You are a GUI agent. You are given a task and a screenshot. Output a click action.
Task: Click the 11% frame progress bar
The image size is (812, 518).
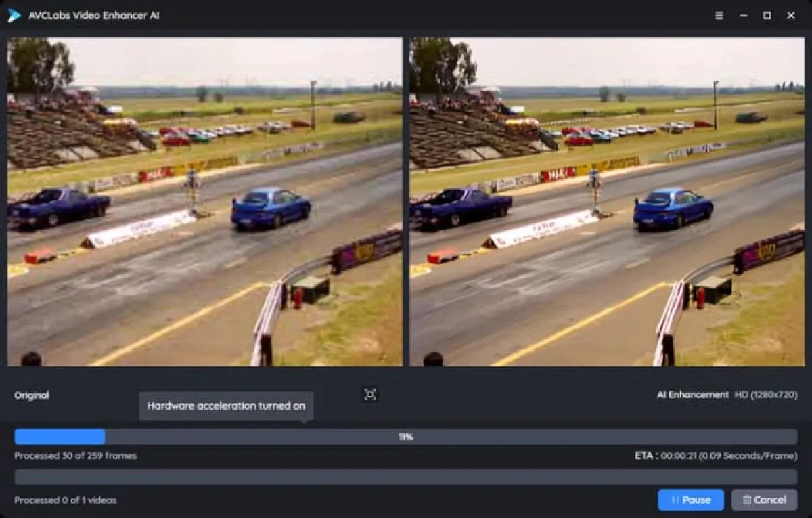(406, 436)
